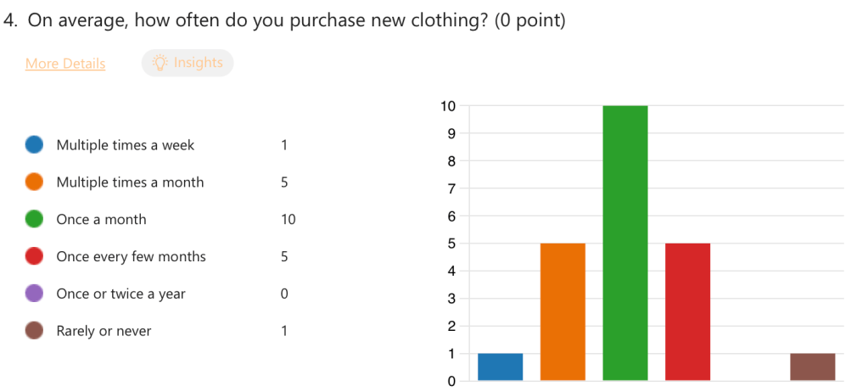Select the orange bar in the chart

pos(563,311)
